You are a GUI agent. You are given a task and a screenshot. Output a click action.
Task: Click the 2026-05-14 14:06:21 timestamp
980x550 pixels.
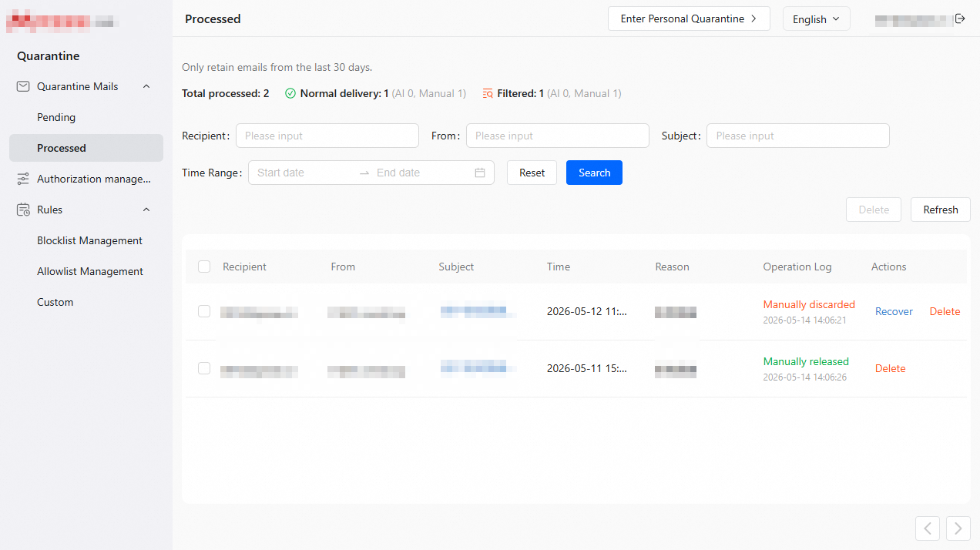pos(805,320)
